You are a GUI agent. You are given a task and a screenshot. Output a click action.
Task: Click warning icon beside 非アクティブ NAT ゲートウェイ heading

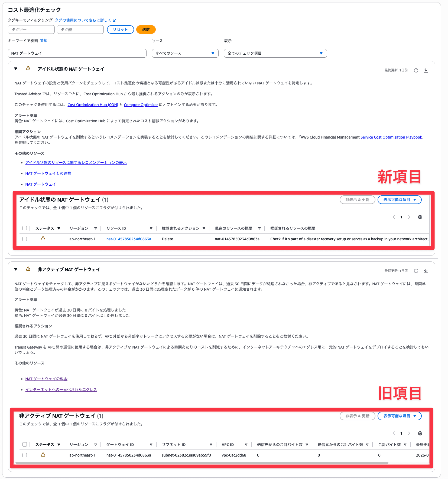(28, 269)
